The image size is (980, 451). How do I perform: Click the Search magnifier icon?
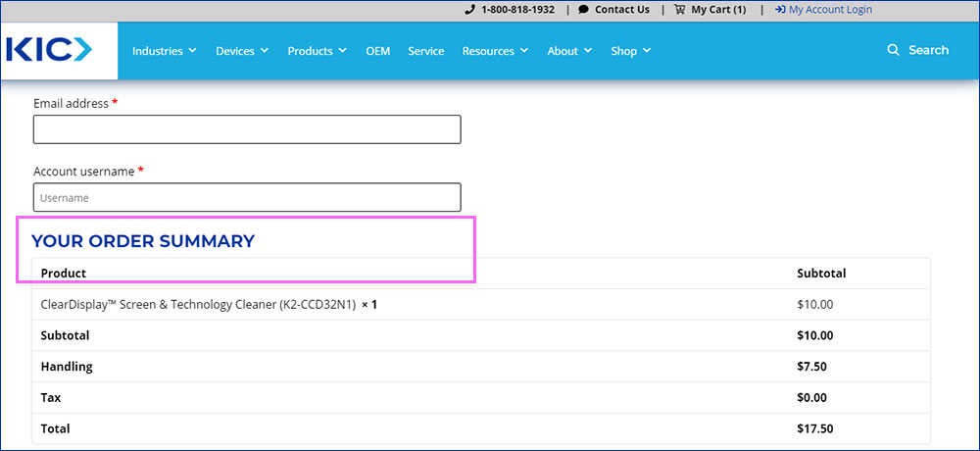[x=893, y=50]
